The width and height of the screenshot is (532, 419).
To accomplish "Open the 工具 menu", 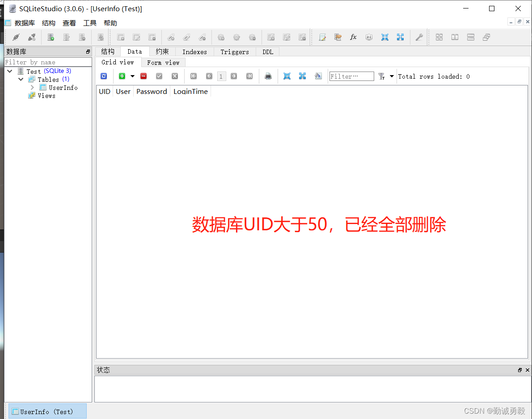I will click(90, 23).
